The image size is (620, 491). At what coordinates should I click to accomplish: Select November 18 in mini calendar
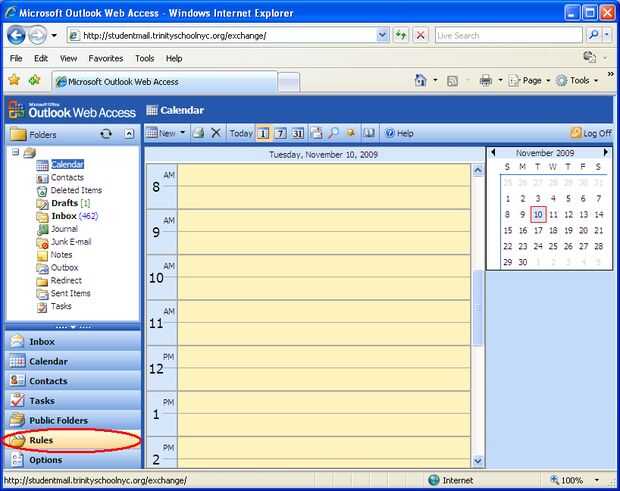pos(553,230)
